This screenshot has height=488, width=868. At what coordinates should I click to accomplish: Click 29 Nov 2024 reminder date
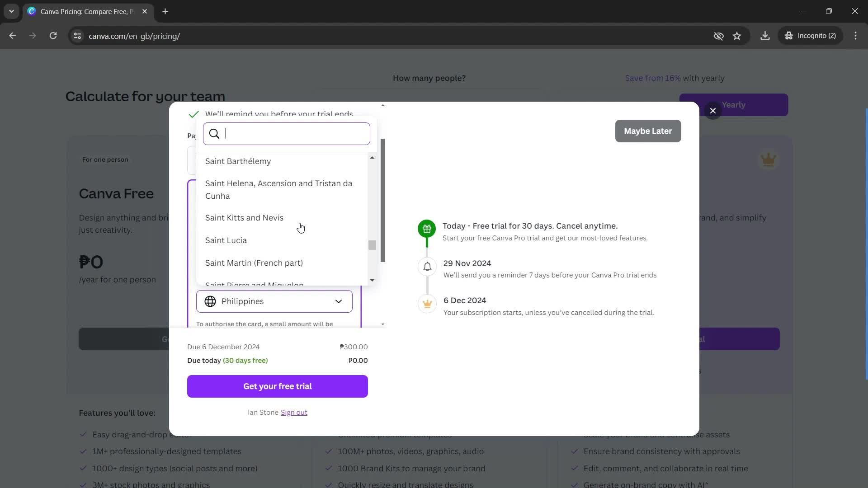(x=467, y=263)
